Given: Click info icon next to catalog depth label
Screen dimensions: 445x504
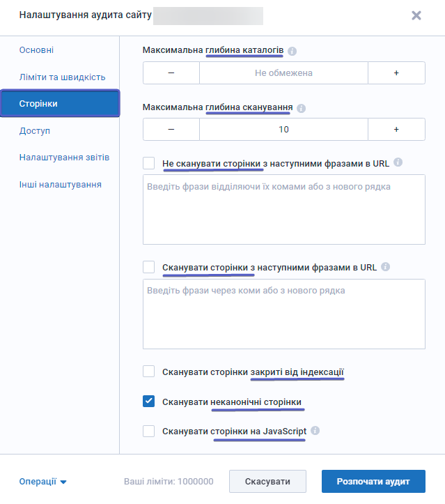Looking at the screenshot, I should pyautogui.click(x=292, y=51).
